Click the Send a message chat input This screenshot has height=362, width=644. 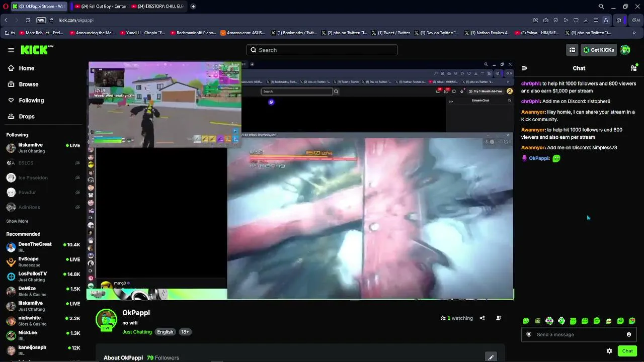point(579,335)
